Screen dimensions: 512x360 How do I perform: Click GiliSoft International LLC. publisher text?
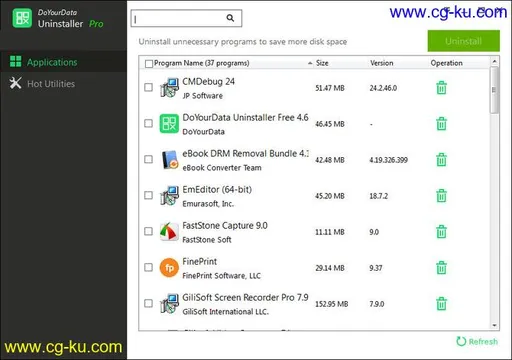pyautogui.click(x=225, y=312)
